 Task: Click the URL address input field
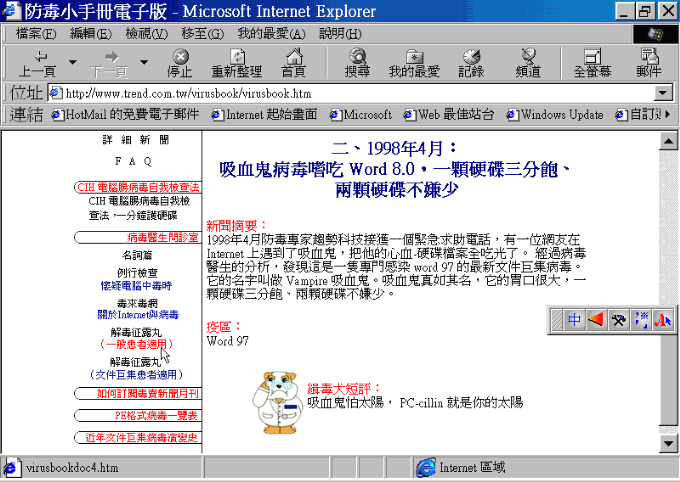click(x=351, y=93)
